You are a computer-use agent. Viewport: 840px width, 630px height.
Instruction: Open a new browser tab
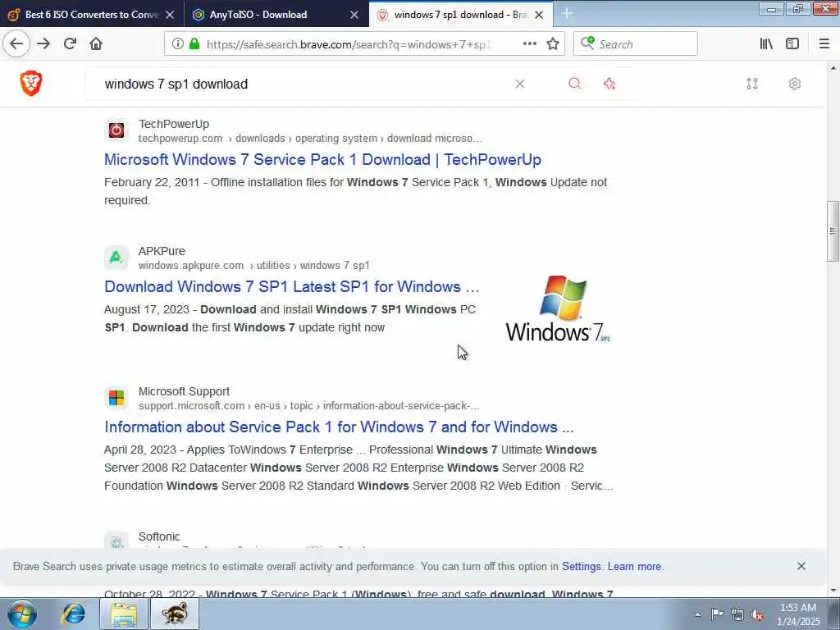point(567,14)
